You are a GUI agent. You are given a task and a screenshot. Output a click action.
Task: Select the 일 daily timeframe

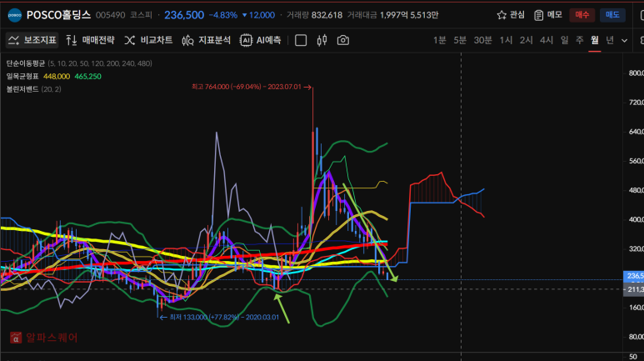tap(565, 40)
